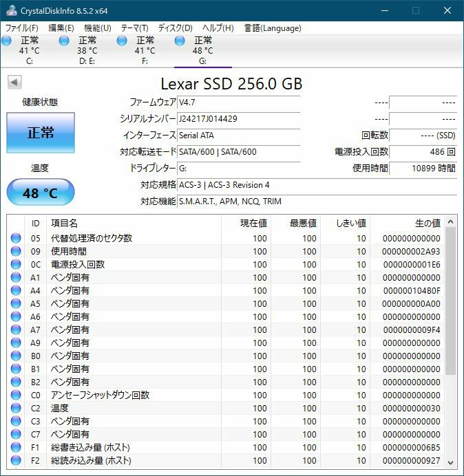Select the C: drive status tab
Image resolution: width=464 pixels, height=476 pixels.
[29, 50]
